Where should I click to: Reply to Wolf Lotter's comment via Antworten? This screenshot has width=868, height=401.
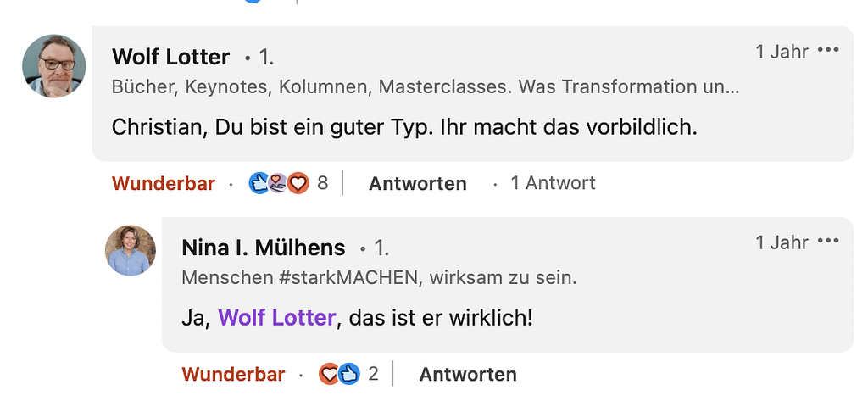click(417, 183)
